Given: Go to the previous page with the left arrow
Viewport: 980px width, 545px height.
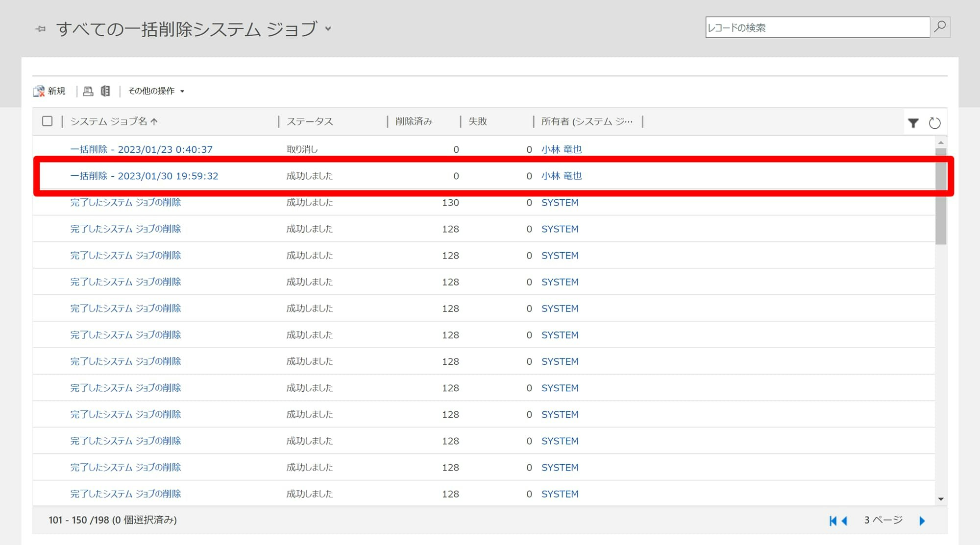Looking at the screenshot, I should click(x=844, y=521).
